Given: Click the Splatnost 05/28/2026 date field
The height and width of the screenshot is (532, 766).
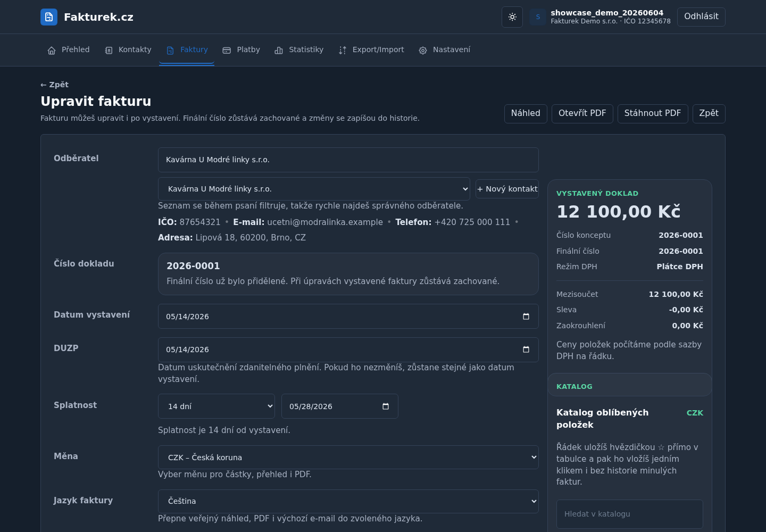Looking at the screenshot, I should (x=340, y=406).
